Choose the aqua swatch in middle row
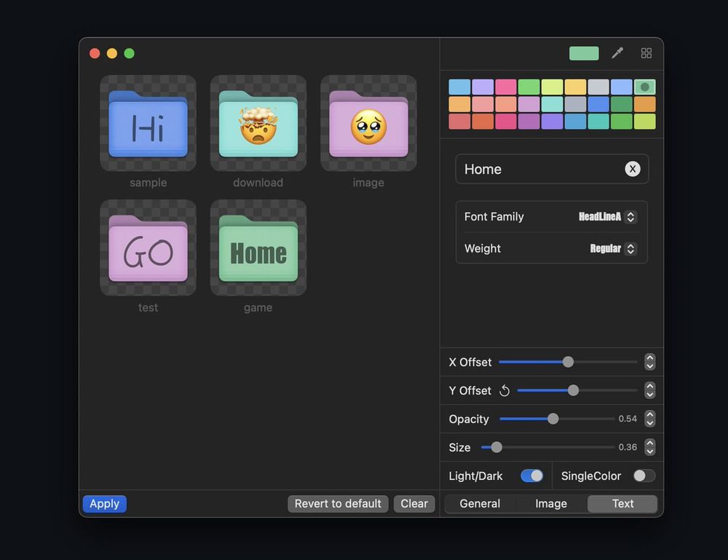The width and height of the screenshot is (728, 560). click(552, 104)
